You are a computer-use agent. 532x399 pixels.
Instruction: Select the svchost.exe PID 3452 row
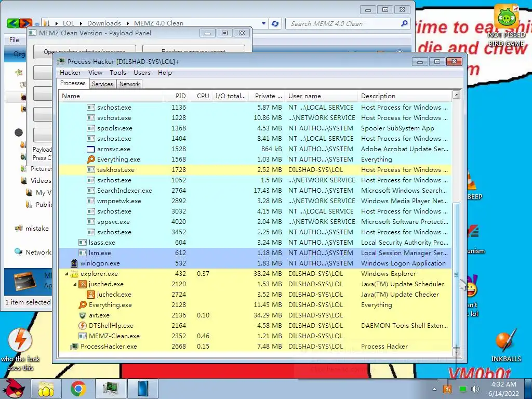point(255,232)
